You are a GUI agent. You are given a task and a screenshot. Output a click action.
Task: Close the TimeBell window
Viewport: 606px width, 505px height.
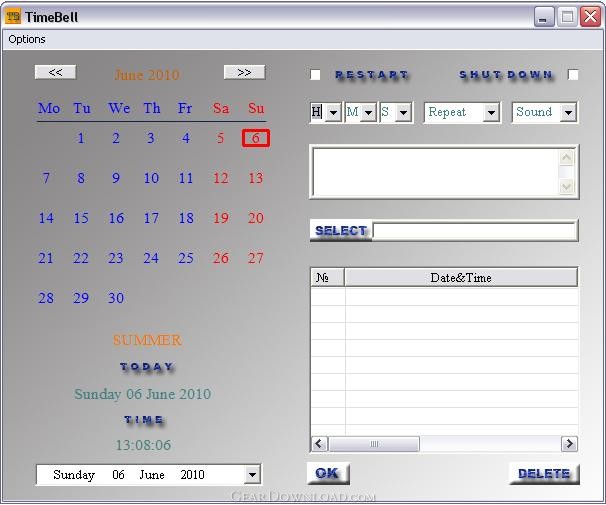point(590,17)
